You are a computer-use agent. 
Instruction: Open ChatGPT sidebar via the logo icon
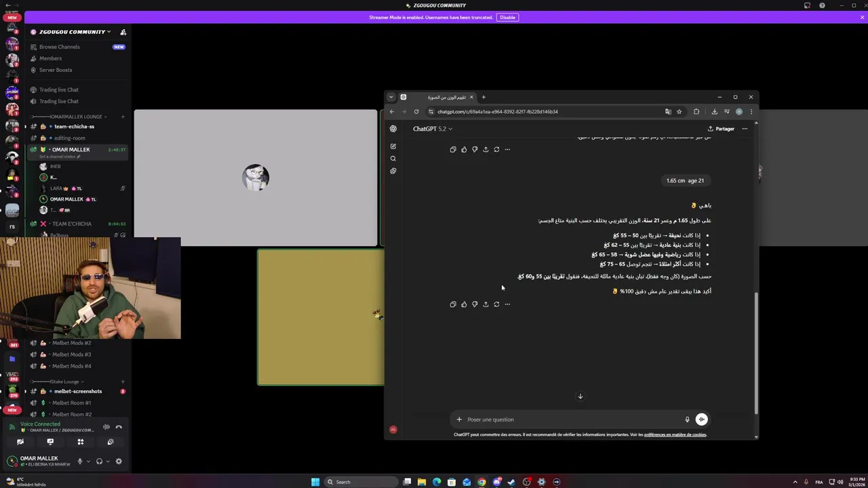[393, 129]
